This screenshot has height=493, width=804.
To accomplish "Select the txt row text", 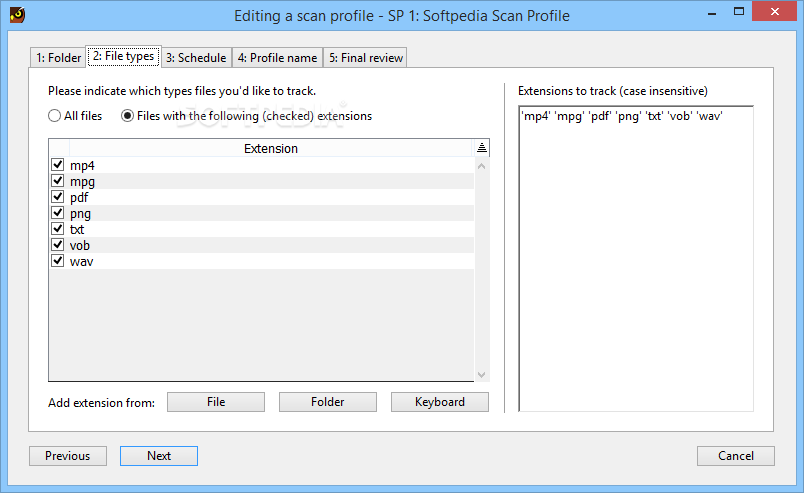I will coord(77,229).
